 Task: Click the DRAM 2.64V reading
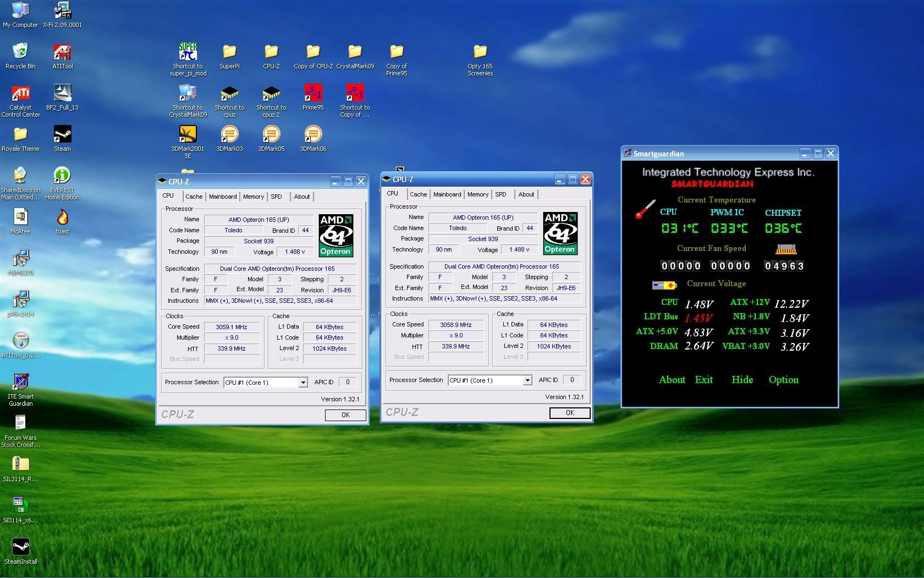click(x=698, y=346)
